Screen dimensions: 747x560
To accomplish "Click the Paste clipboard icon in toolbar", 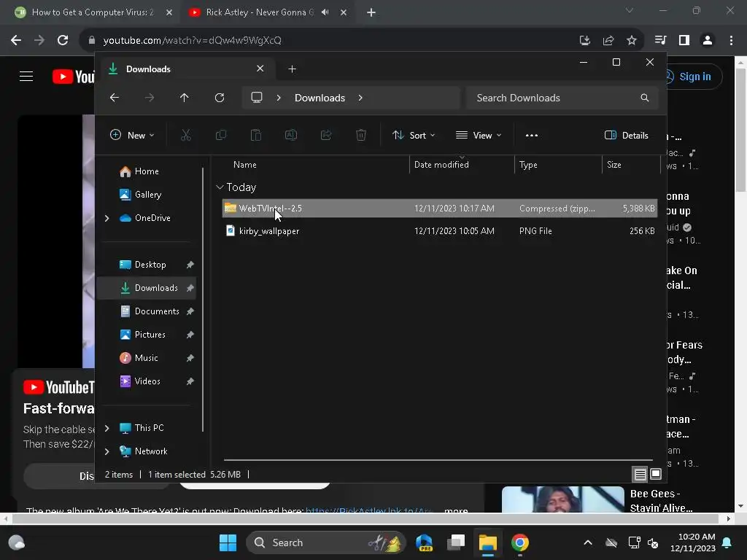I will point(256,135).
